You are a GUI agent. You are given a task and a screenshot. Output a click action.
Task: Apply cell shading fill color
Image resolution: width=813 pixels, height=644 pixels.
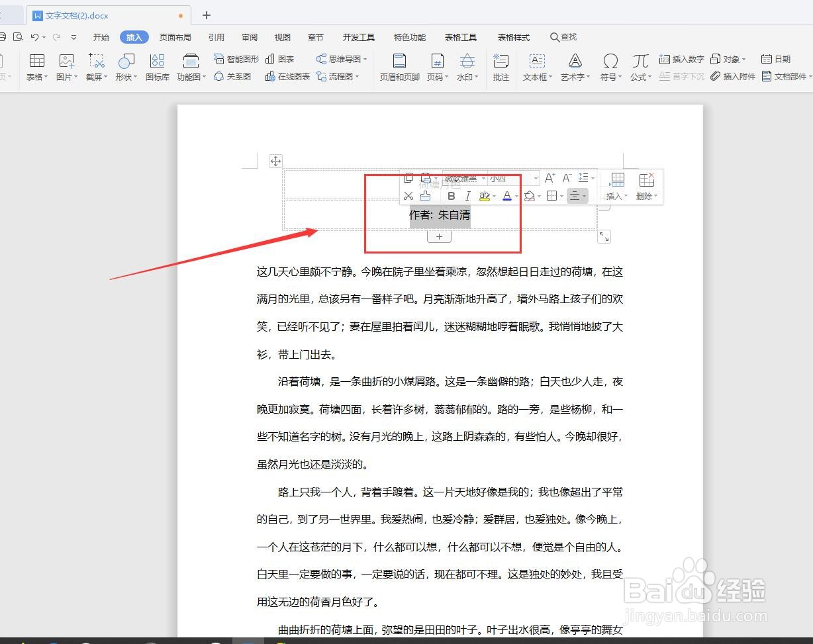tap(529, 196)
